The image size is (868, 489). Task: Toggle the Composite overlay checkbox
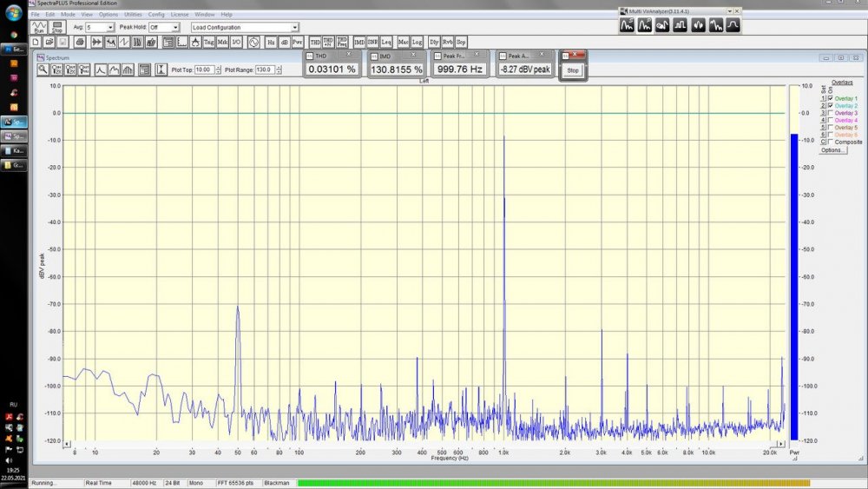click(x=831, y=142)
